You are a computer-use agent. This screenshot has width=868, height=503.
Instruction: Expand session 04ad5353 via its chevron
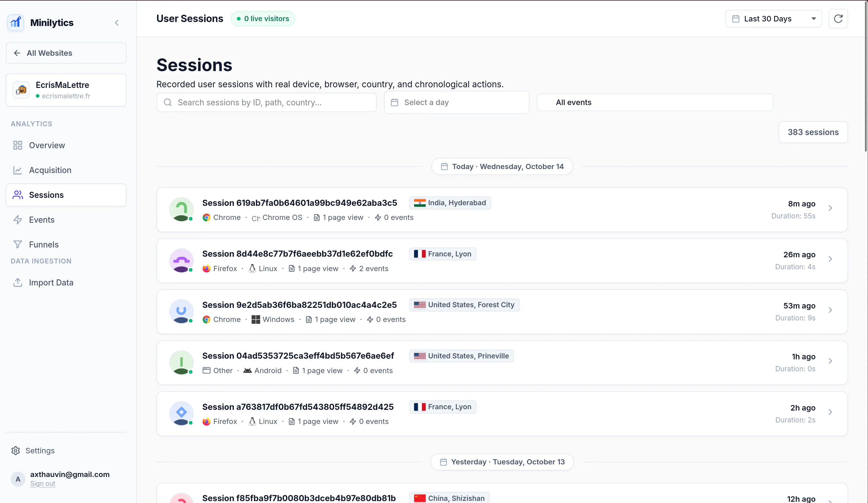[x=830, y=361]
